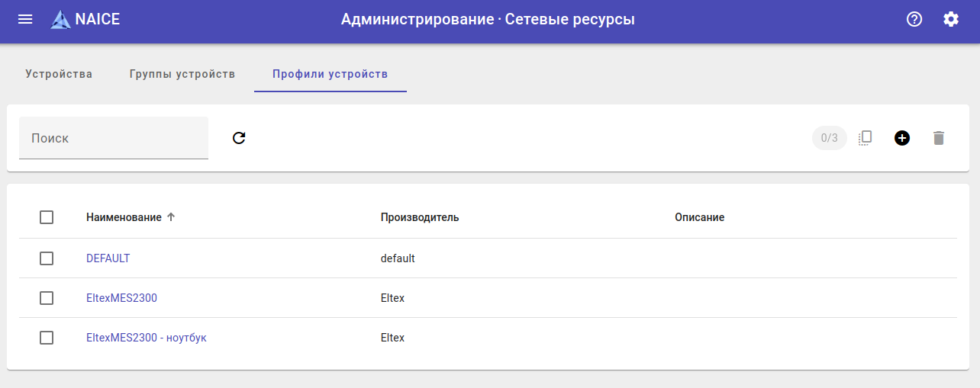Click the NAICE logo icon
Image resolution: width=980 pixels, height=388 pixels.
[60, 20]
